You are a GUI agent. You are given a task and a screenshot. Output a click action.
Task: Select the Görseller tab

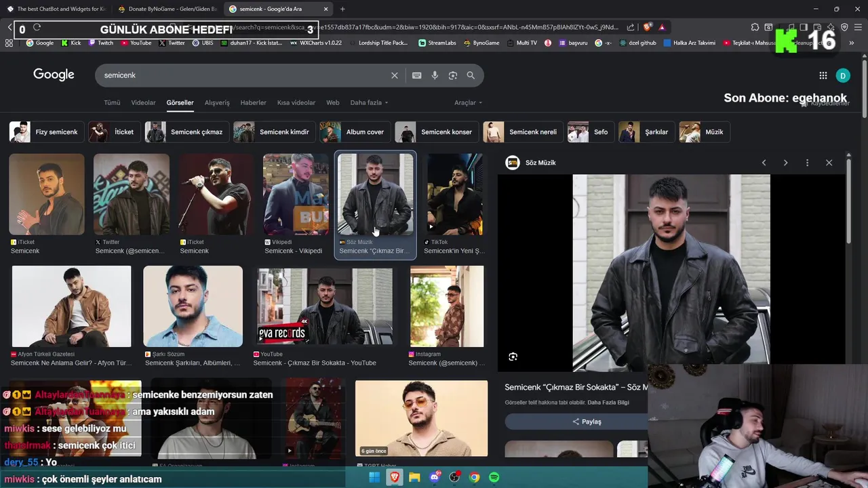click(180, 102)
